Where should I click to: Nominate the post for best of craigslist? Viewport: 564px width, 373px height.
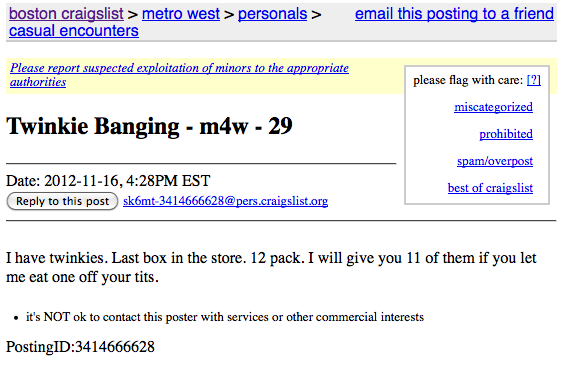point(490,188)
